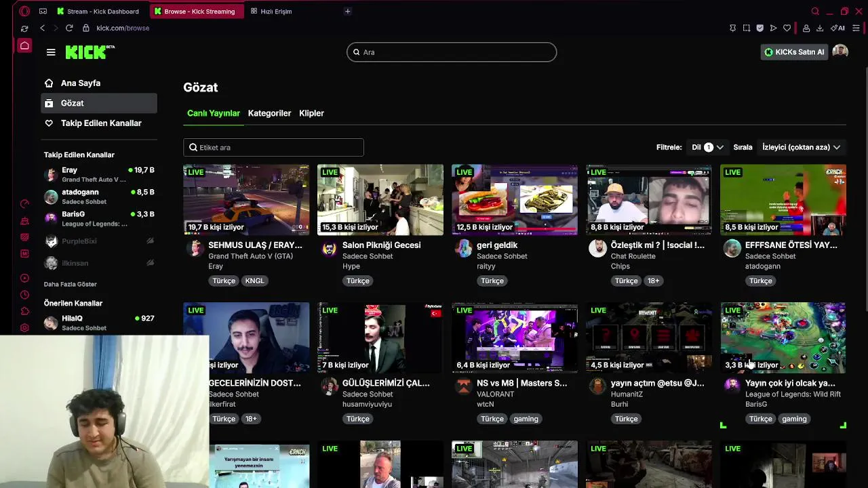This screenshot has width=868, height=488.
Task: Open offline PurpleBixi channel in sidebar
Action: (99, 241)
